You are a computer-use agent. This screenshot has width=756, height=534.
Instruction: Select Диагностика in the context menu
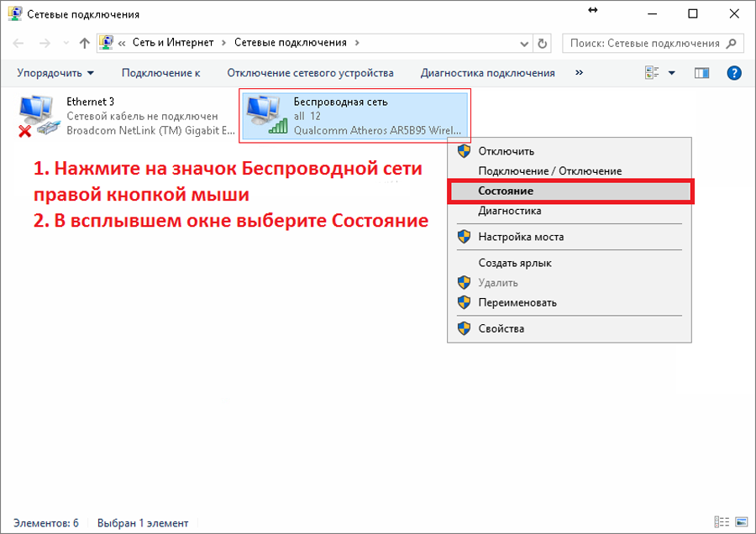(x=570, y=211)
